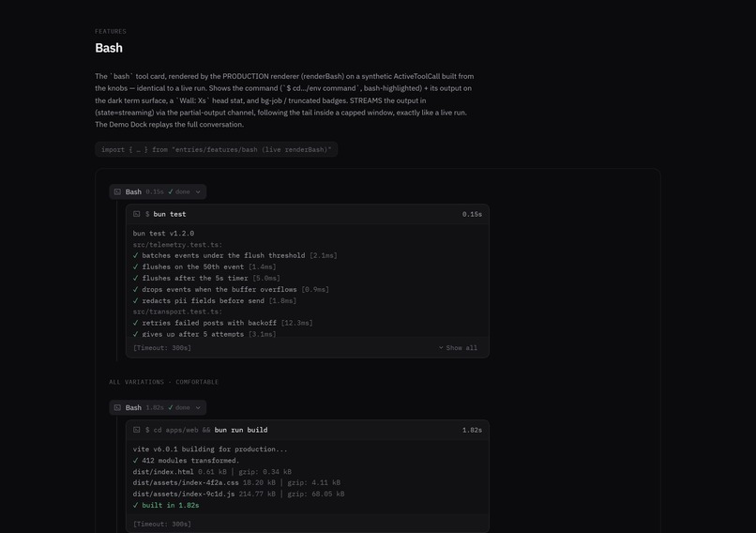Screen dimensions: 756x533
Task: Expand output with Show all
Action: tap(458, 348)
